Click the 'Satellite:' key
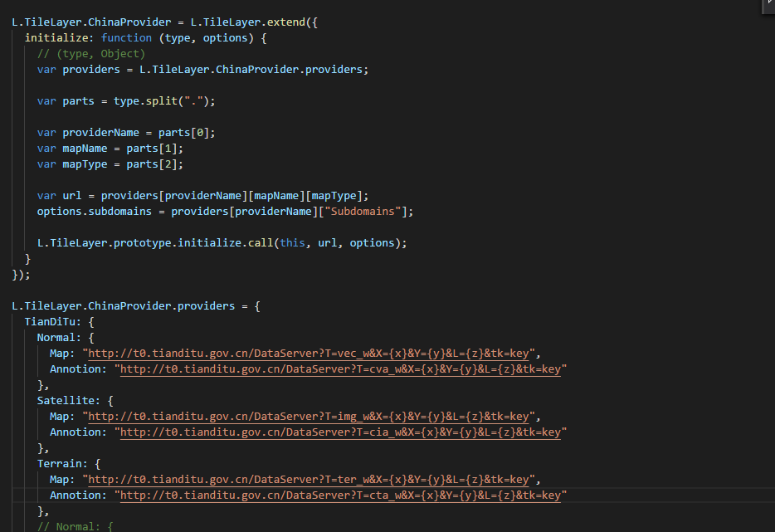This screenshot has height=532, width=775. pos(69,401)
